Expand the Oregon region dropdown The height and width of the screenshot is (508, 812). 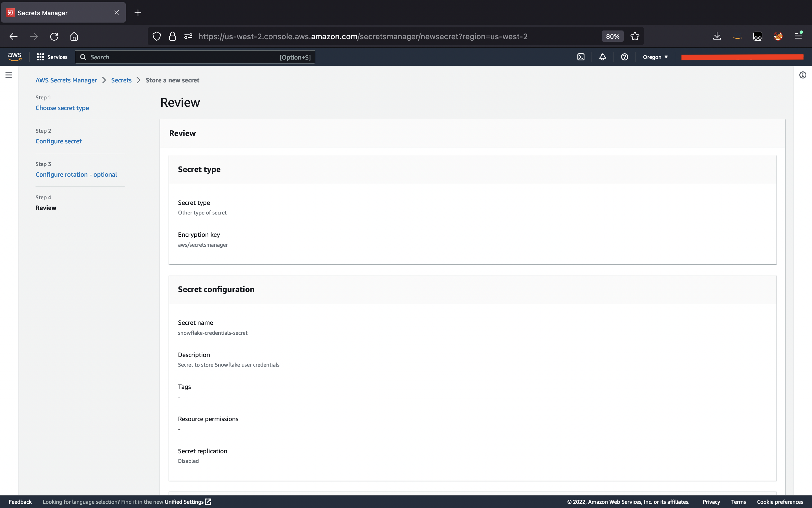(x=655, y=57)
